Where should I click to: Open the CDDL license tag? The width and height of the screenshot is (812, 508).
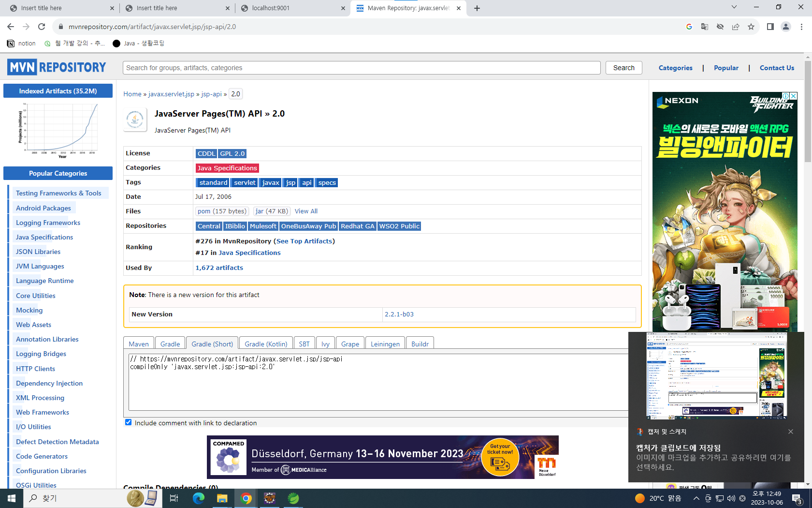pos(206,153)
